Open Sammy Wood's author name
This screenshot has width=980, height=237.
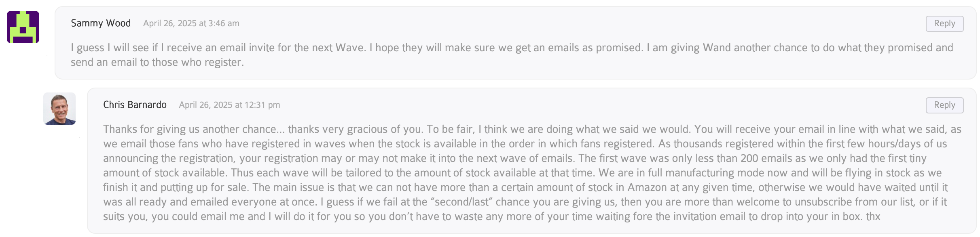[101, 23]
